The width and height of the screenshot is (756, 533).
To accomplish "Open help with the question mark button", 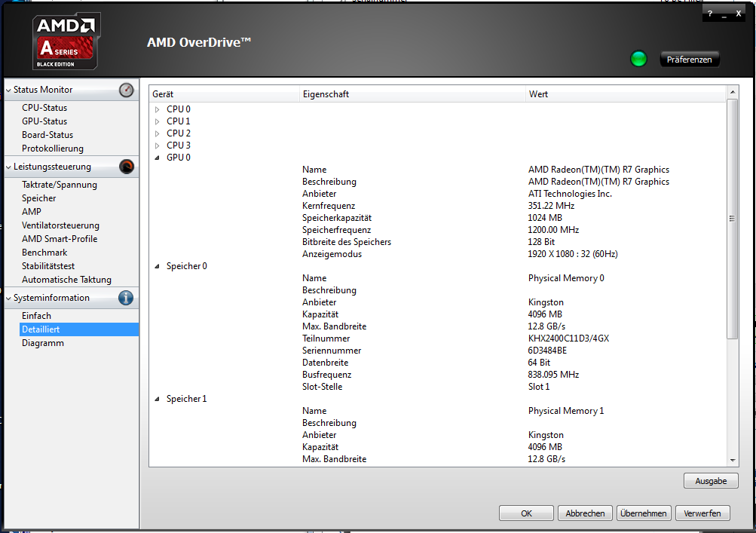I will (710, 14).
